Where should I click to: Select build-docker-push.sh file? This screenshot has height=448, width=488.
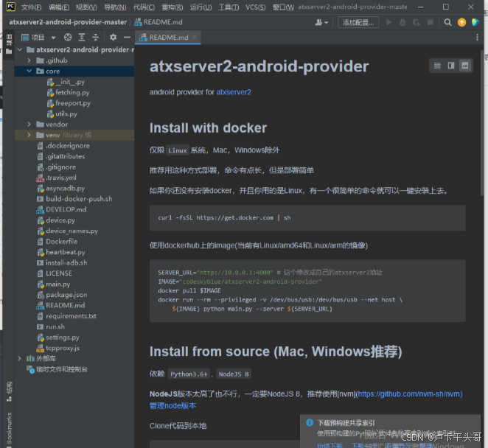pos(74,199)
